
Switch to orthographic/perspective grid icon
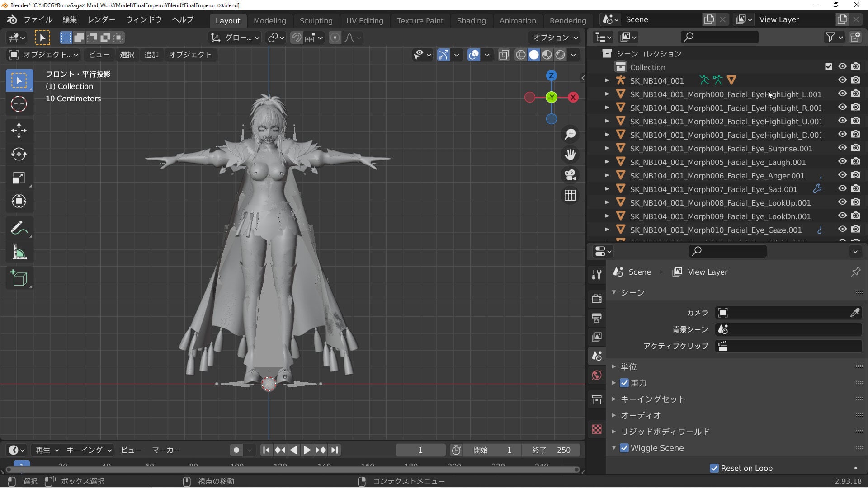click(x=570, y=195)
